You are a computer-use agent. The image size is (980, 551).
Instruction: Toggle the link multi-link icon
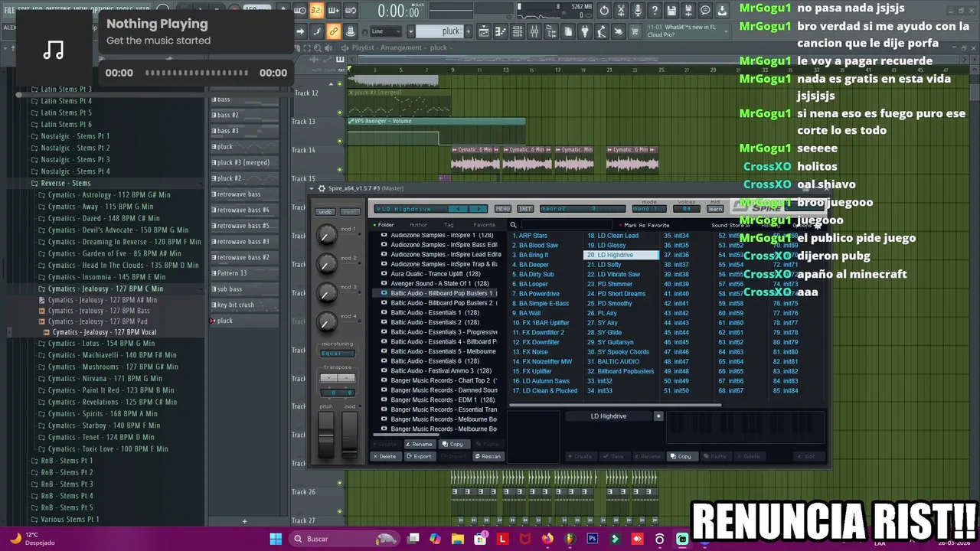point(332,31)
